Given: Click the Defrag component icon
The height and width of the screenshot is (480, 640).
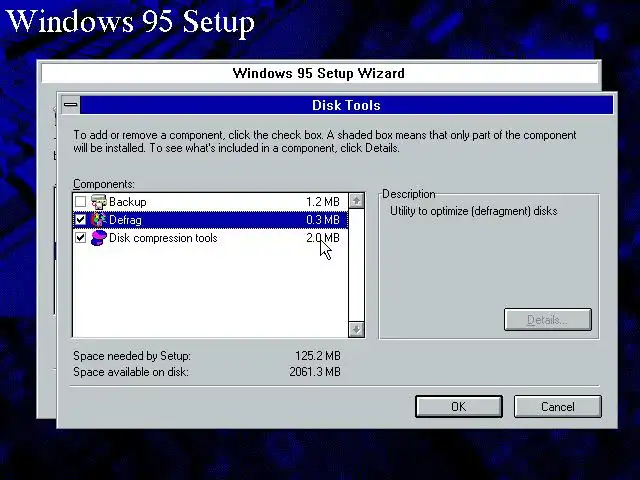Looking at the screenshot, I should (98, 220).
